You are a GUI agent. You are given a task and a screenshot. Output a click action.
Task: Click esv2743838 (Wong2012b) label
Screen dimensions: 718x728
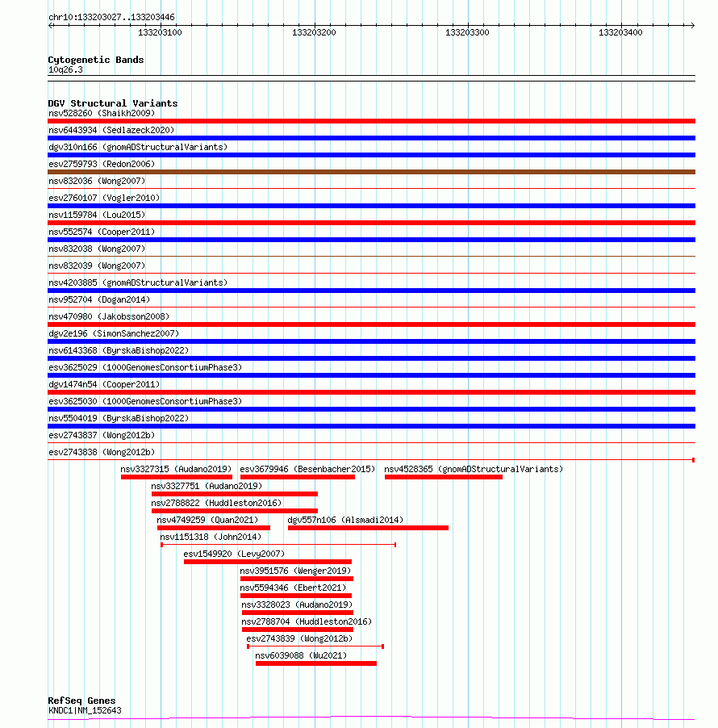[102, 452]
